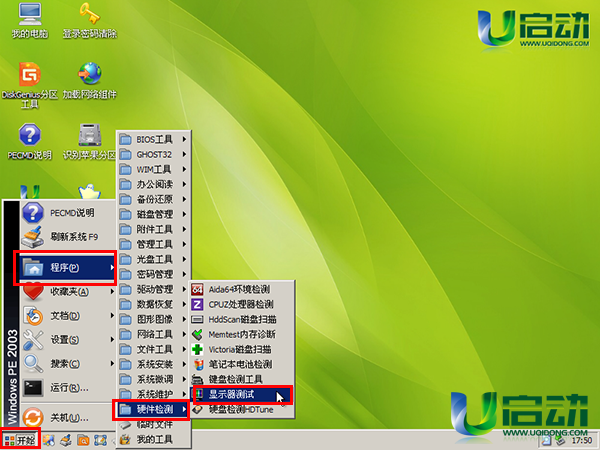Open Victoria磁盘扫描 green cross tool
600x450 pixels.
point(242,349)
